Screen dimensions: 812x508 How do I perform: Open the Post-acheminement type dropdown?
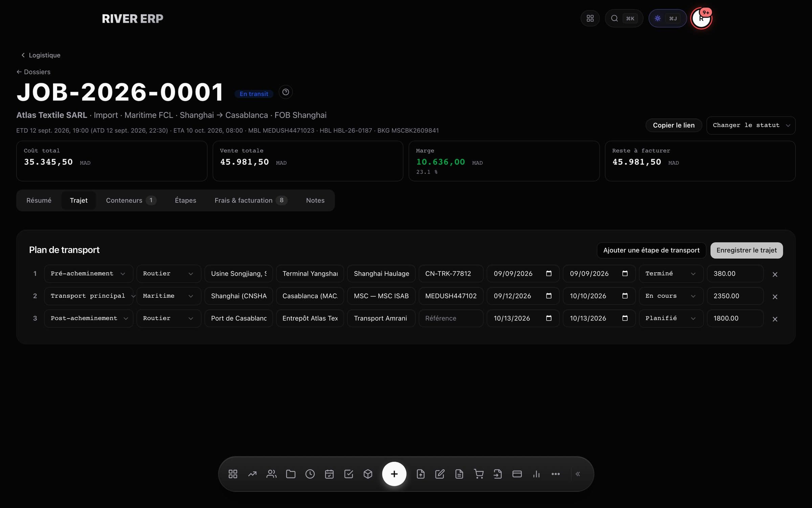click(x=88, y=318)
